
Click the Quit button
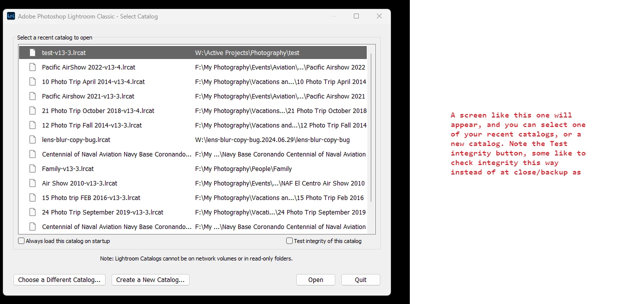pyautogui.click(x=361, y=279)
